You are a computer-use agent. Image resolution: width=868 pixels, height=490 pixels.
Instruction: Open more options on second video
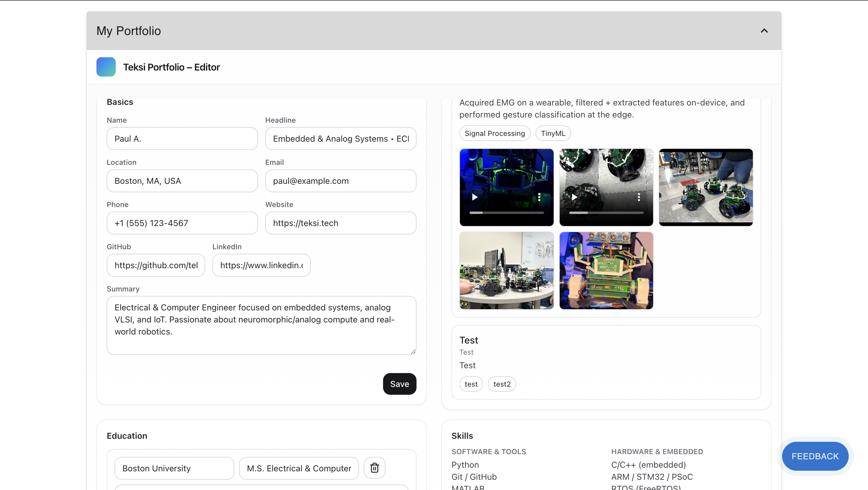[x=639, y=197]
